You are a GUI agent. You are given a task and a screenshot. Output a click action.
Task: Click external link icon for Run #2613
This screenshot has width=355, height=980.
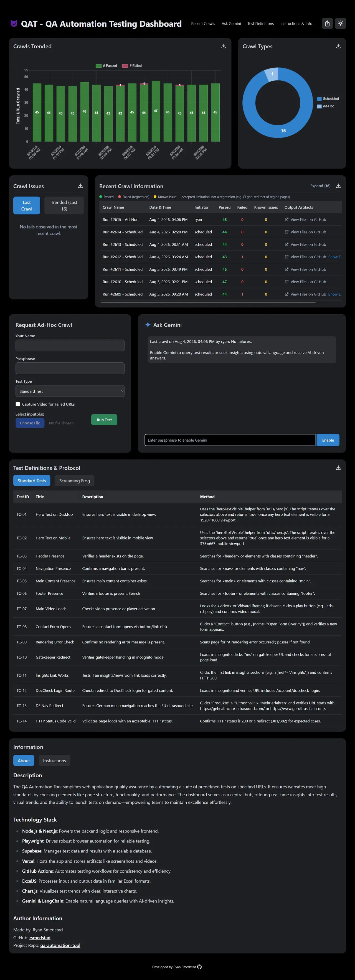(286, 245)
